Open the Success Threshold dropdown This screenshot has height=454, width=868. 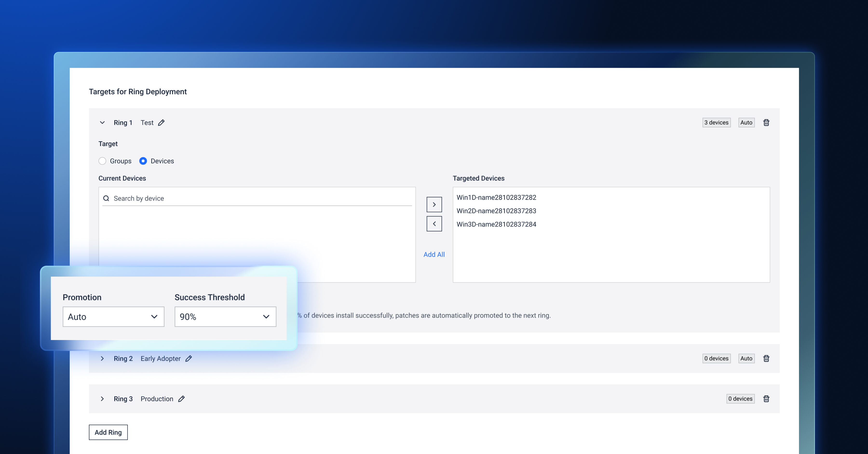coord(225,317)
